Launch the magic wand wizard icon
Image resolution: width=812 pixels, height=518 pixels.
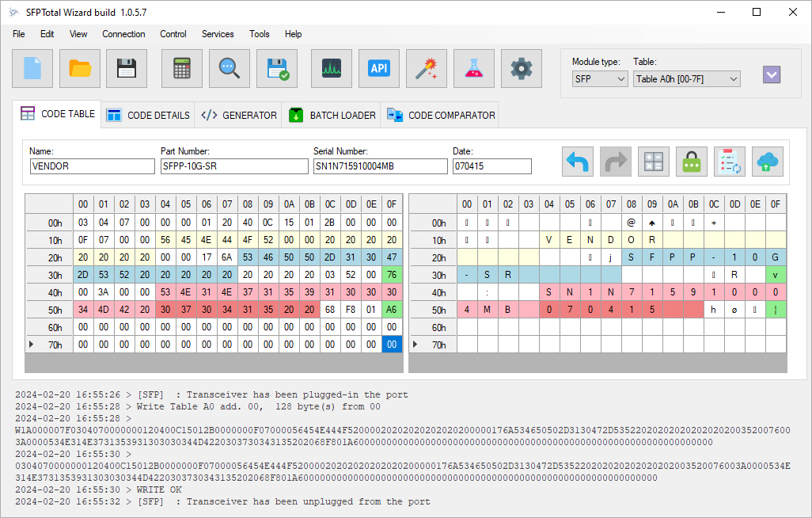click(427, 68)
